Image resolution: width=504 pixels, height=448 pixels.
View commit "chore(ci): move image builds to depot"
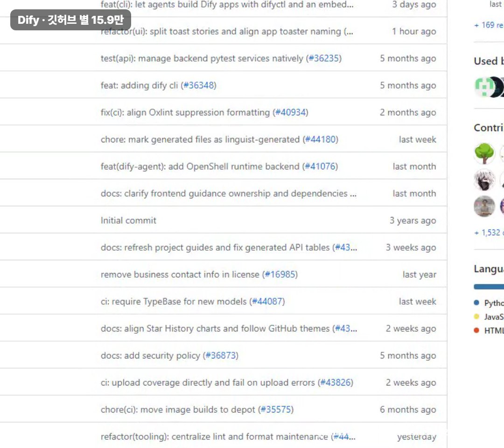[178, 409]
